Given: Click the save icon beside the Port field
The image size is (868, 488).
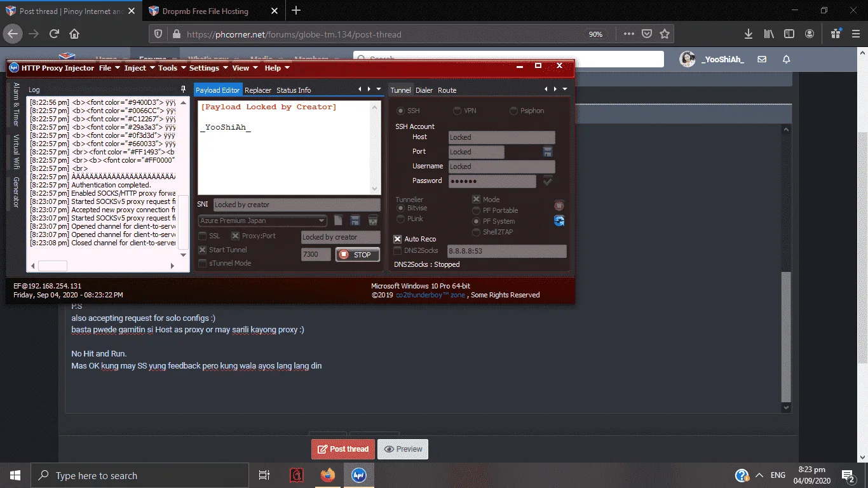Looking at the screenshot, I should click(547, 152).
